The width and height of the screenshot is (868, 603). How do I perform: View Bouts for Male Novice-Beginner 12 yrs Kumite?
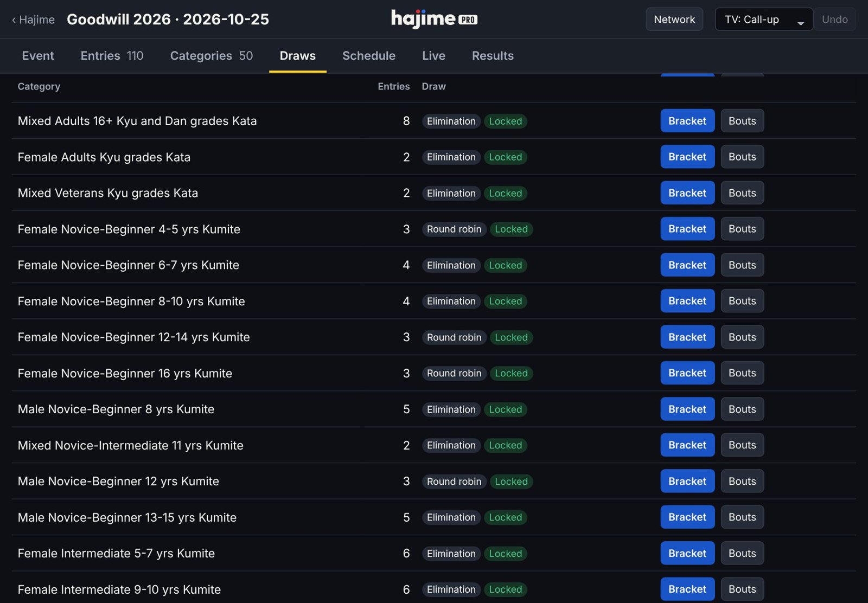click(x=742, y=482)
